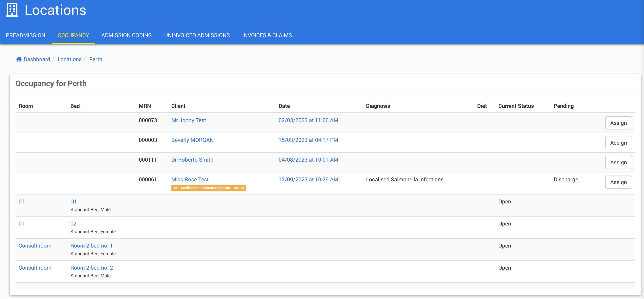Open admission dated 15/03/2023 at 04:17 PM
This screenshot has width=644, height=299.
click(x=308, y=140)
